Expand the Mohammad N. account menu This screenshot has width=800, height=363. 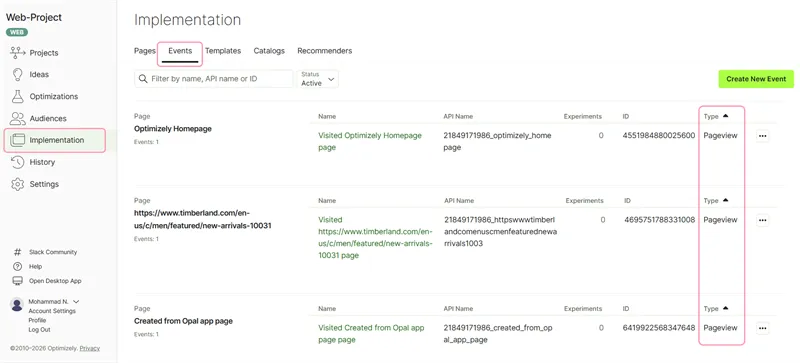(x=76, y=302)
